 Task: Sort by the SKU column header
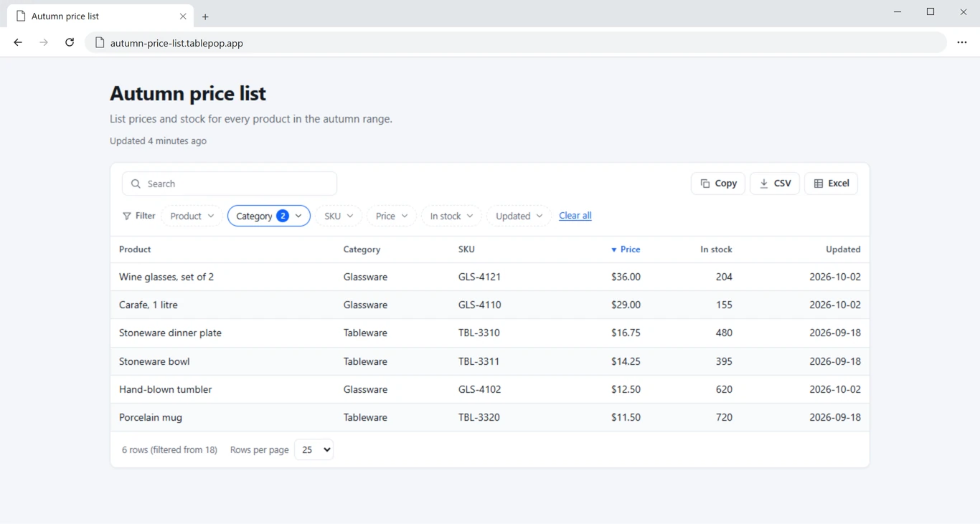466,249
